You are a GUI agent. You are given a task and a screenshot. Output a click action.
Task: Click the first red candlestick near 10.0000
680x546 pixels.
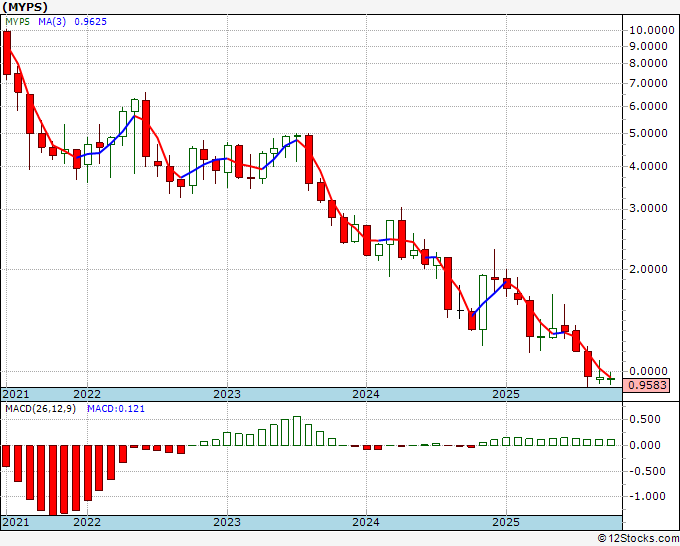7,53
